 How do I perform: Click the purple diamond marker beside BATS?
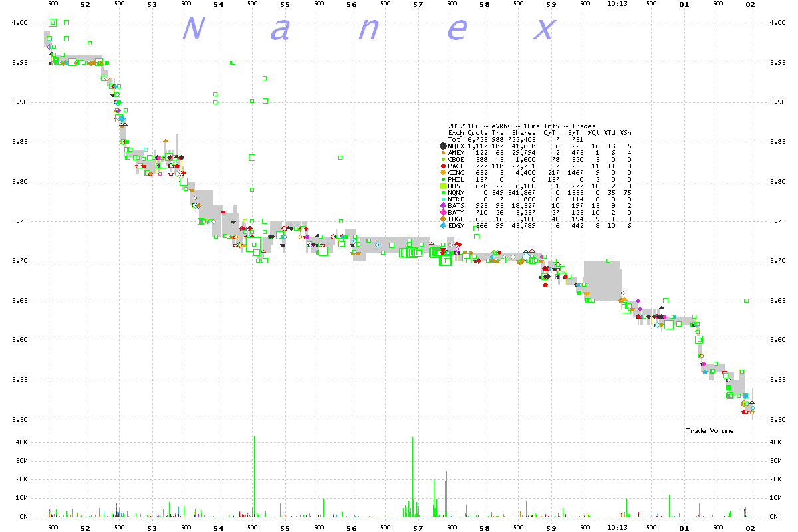443,206
